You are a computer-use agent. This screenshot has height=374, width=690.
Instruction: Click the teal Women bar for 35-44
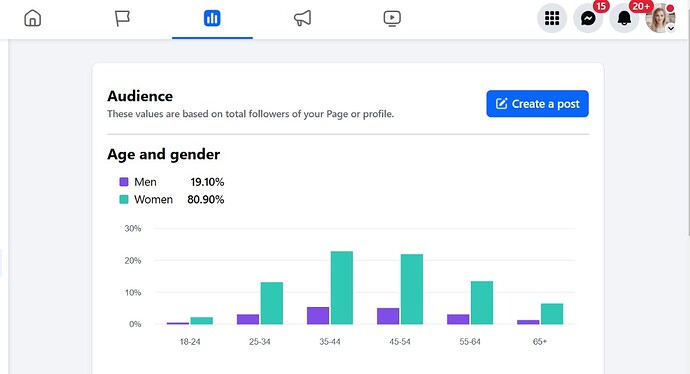click(x=342, y=288)
